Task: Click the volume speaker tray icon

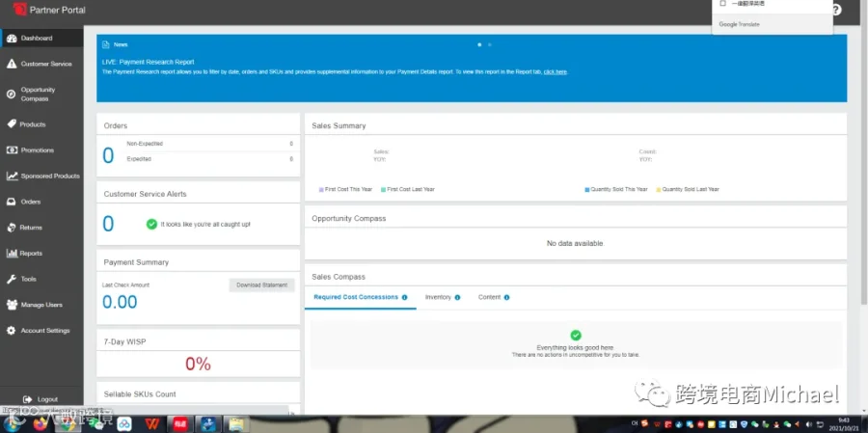Action: click(810, 424)
